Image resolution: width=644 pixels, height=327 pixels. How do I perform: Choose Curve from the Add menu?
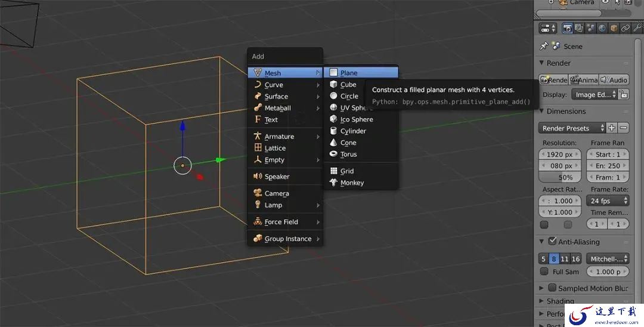(x=285, y=85)
